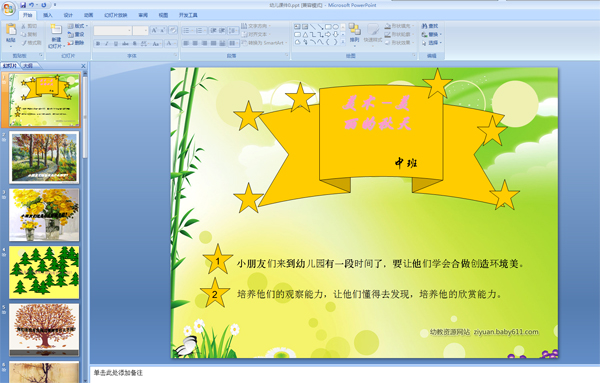Expand the Change Case (Aa) dropdown
The width and height of the screenshot is (600, 383).
click(x=157, y=44)
